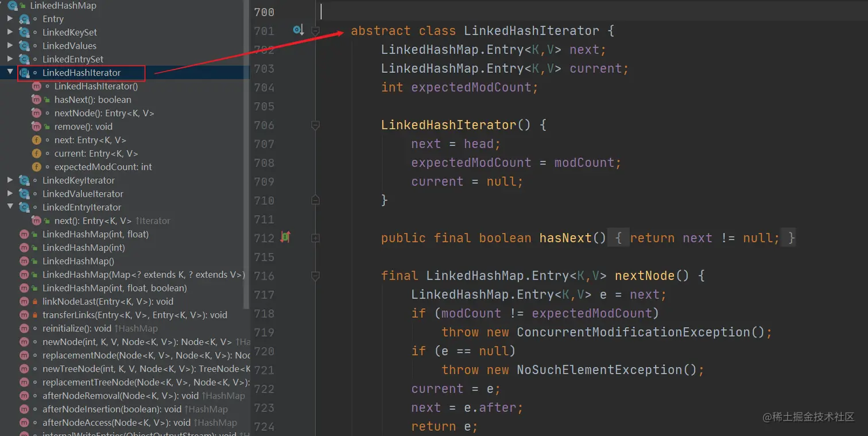Expand the LinkedValues class node
The width and height of the screenshot is (868, 436).
[x=10, y=45]
